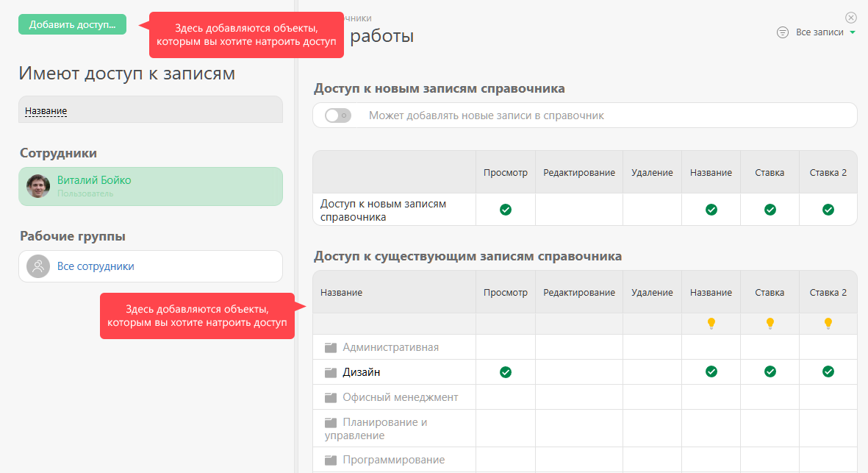
Task: Click the filter icon beside Все записи
Action: [x=782, y=32]
